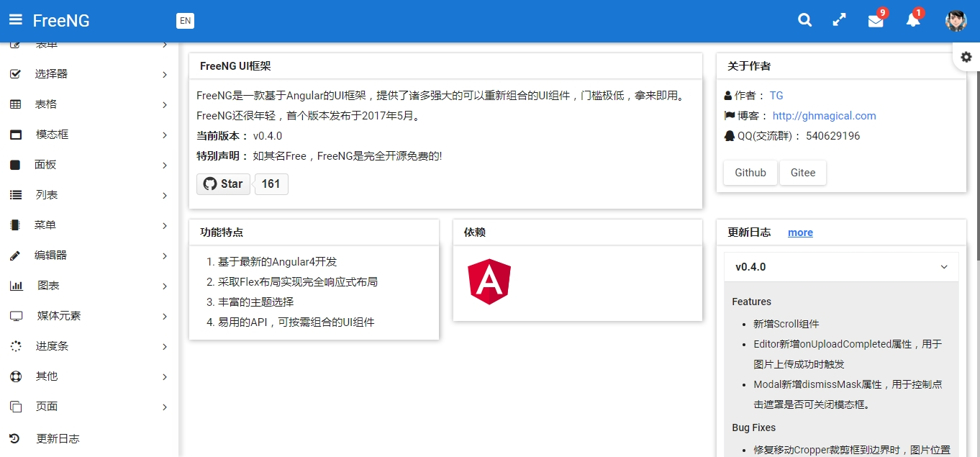Toggle fullscreen expand icon
The height and width of the screenshot is (457, 980).
839,20
